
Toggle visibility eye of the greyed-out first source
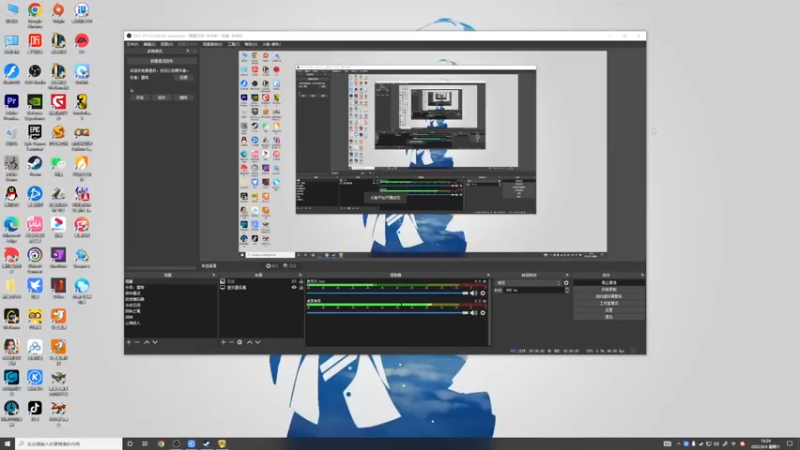(x=294, y=282)
